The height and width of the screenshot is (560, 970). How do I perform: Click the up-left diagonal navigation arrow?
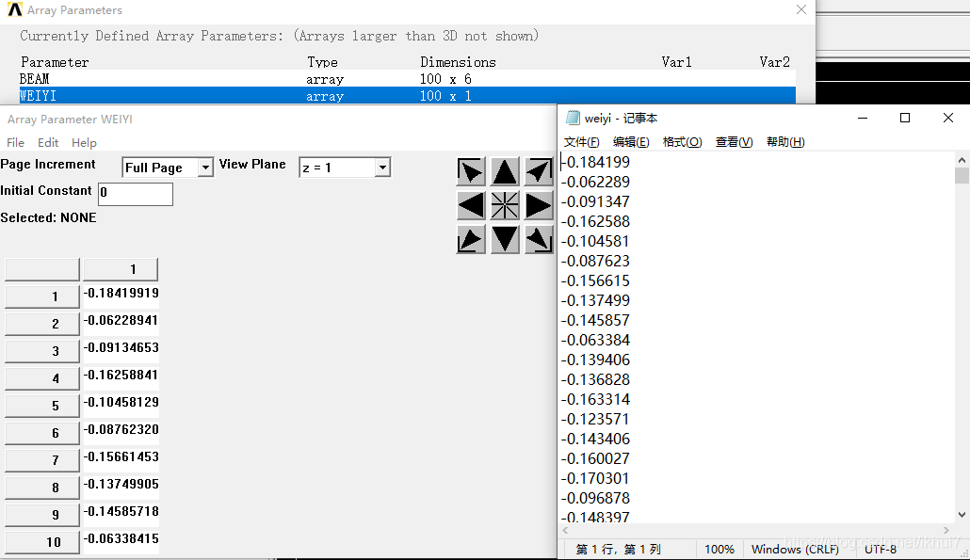[x=471, y=172]
